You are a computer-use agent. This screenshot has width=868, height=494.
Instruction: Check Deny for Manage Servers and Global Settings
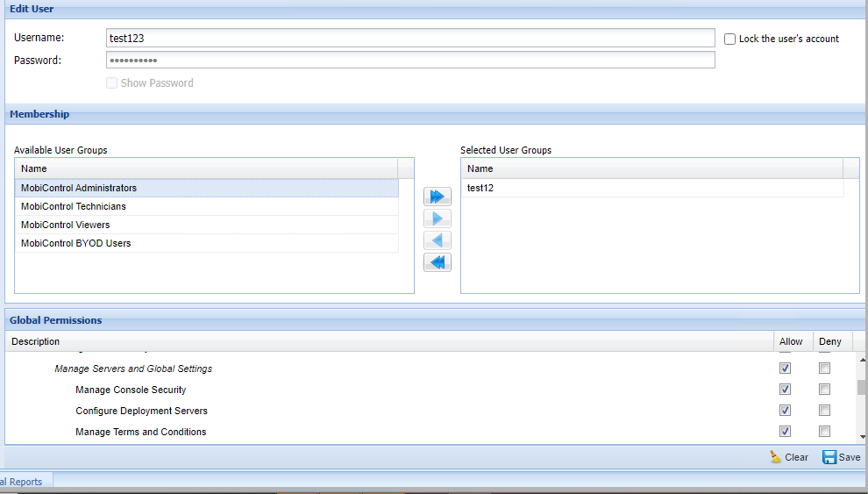tap(824, 369)
